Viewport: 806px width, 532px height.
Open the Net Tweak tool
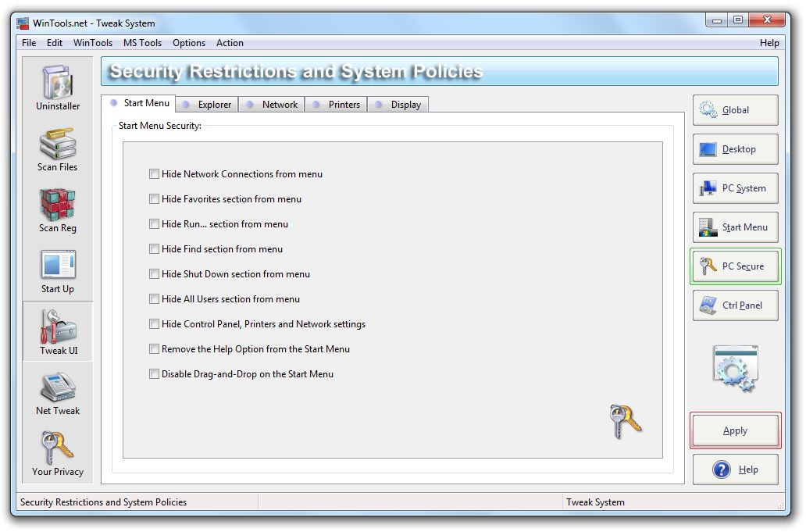click(x=58, y=393)
